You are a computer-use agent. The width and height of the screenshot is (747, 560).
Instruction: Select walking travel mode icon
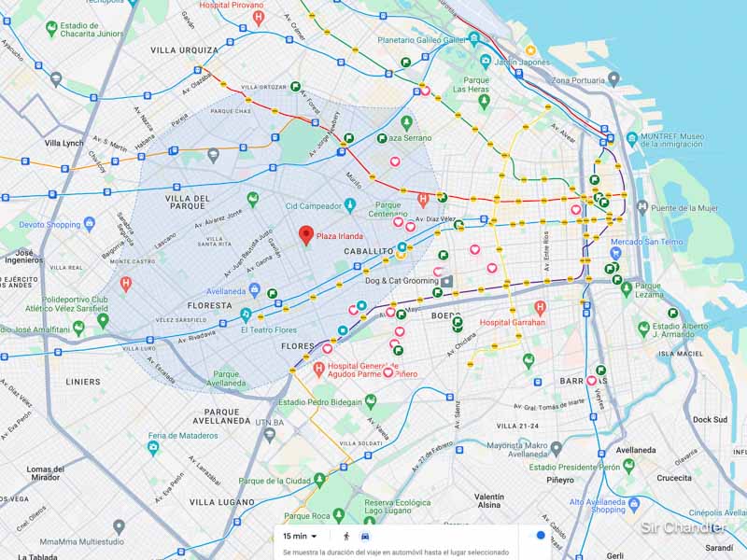(345, 536)
